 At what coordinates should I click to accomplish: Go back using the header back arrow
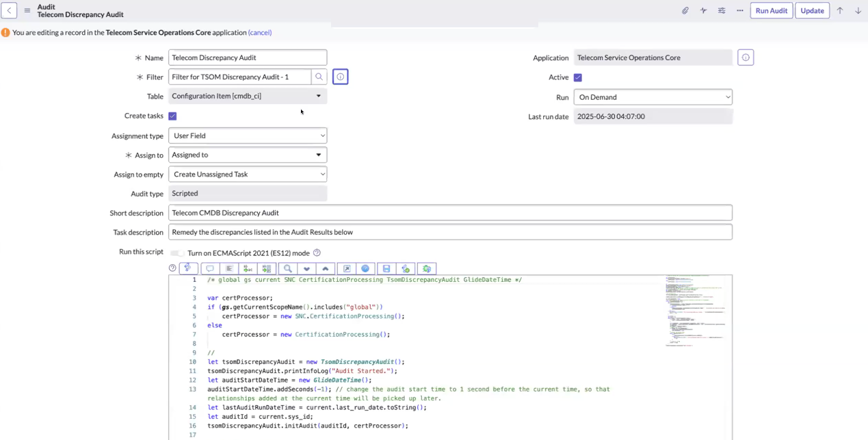click(9, 10)
